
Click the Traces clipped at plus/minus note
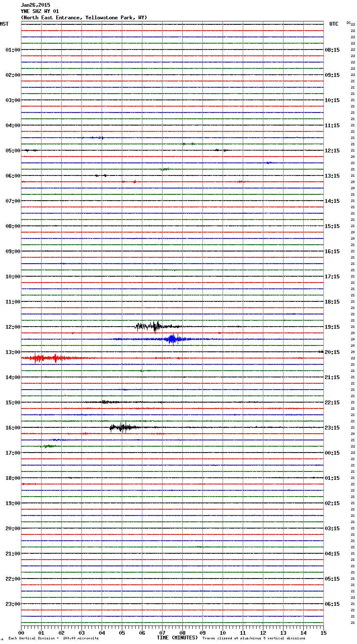[254, 639]
